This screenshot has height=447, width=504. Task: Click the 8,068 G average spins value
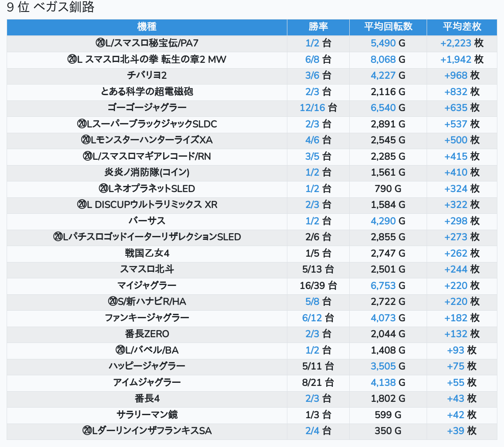388,59
